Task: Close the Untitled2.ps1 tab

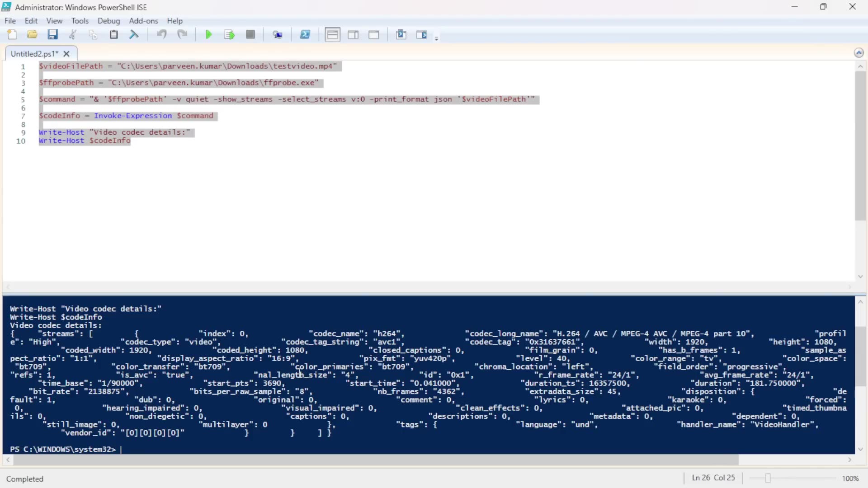Action: tap(66, 54)
